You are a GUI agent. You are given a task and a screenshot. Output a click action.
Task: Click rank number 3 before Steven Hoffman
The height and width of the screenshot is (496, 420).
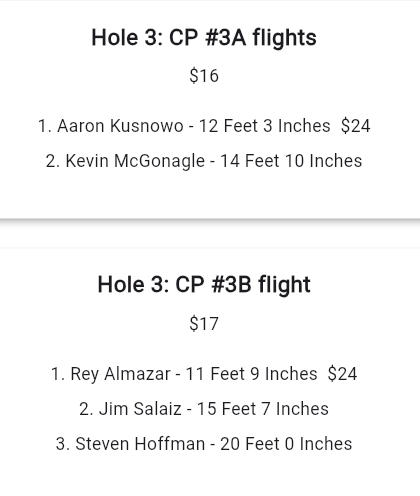click(x=63, y=444)
